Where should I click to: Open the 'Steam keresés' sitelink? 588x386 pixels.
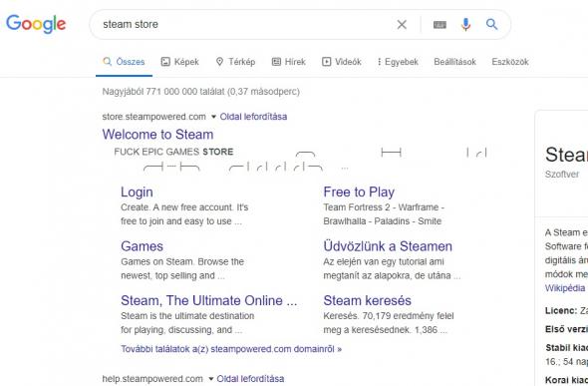[367, 300]
